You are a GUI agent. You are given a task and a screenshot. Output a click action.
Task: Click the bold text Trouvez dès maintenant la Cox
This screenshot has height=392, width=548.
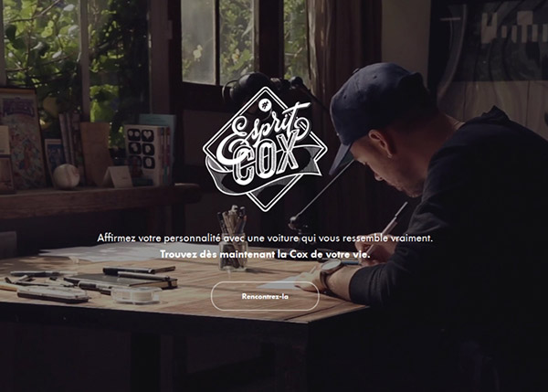click(265, 254)
